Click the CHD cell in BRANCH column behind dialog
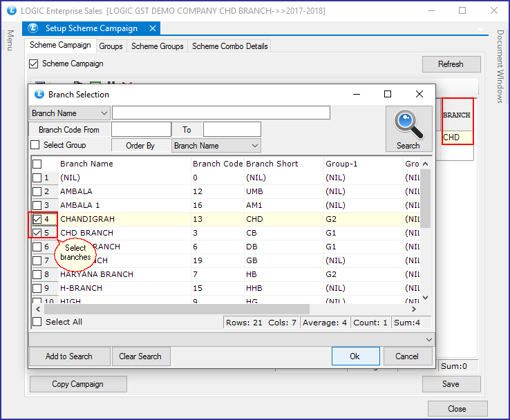The image size is (510, 420). coord(457,137)
